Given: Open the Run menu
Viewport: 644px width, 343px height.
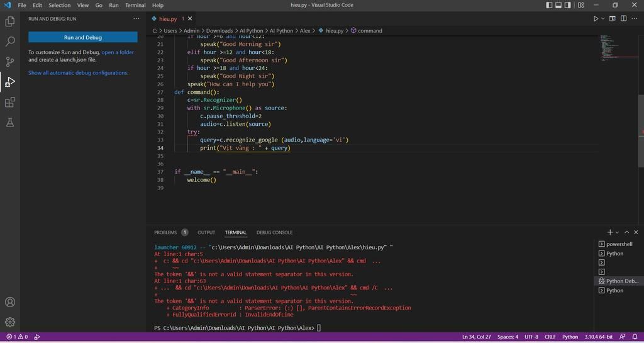Looking at the screenshot, I should [x=114, y=5].
